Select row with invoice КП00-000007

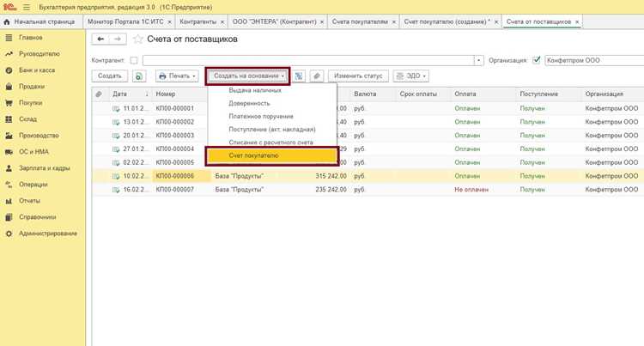(x=368, y=190)
